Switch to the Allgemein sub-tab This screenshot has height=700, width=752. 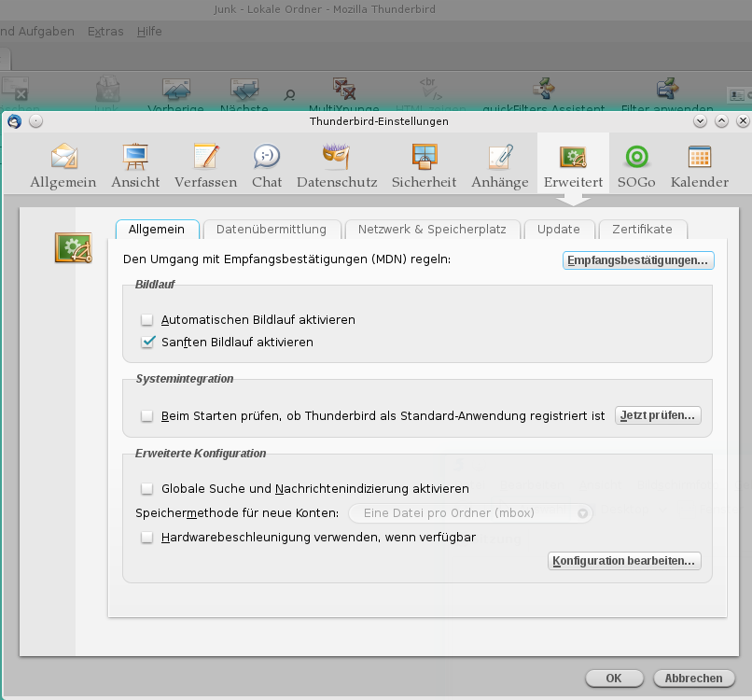coord(157,230)
